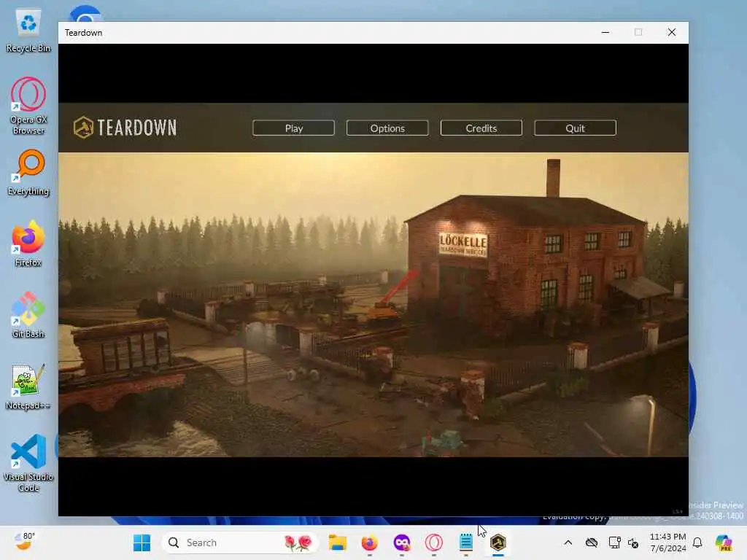Open the Recycle Bin desktop icon
This screenshot has height=560, width=747.
click(28, 31)
